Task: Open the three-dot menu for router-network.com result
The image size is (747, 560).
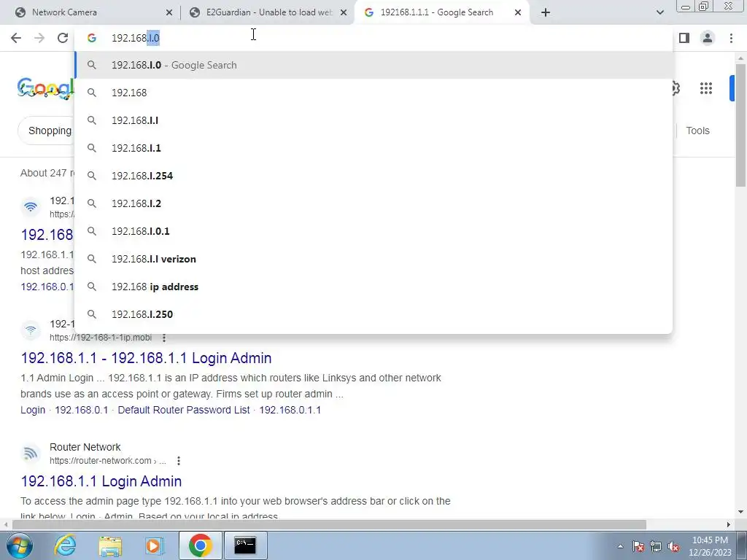Action: [178, 461]
